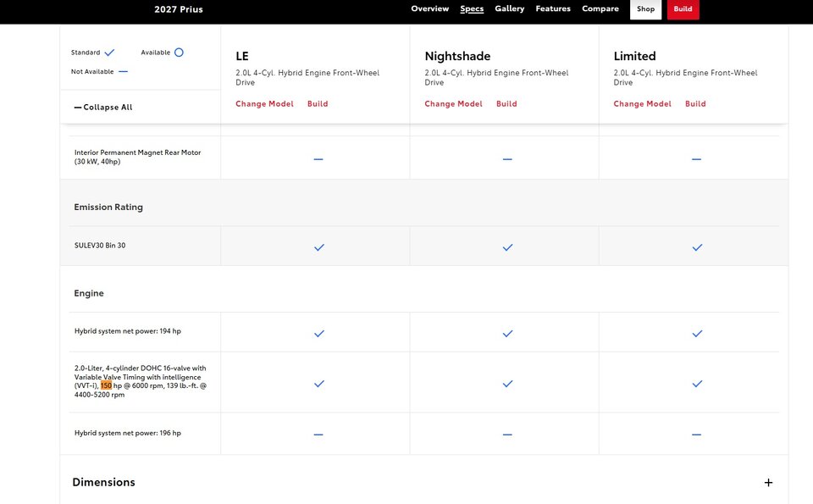Click the red Build button in header
This screenshot has height=504, width=813.
(683, 8)
